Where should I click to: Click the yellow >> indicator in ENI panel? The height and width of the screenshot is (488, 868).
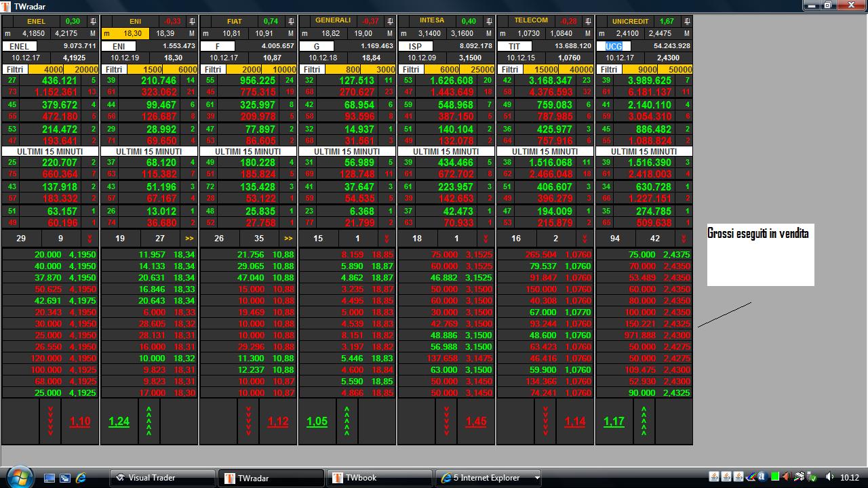[x=189, y=239]
